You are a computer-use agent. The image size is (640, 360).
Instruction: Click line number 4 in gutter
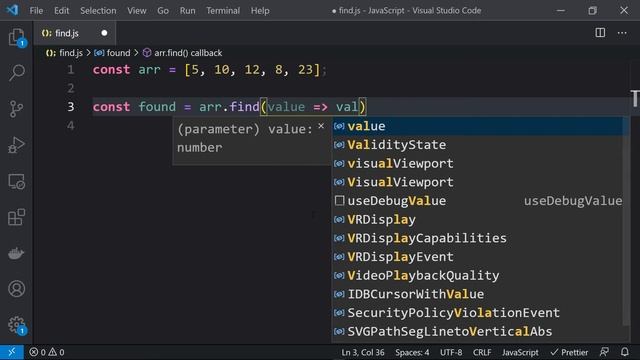71,126
